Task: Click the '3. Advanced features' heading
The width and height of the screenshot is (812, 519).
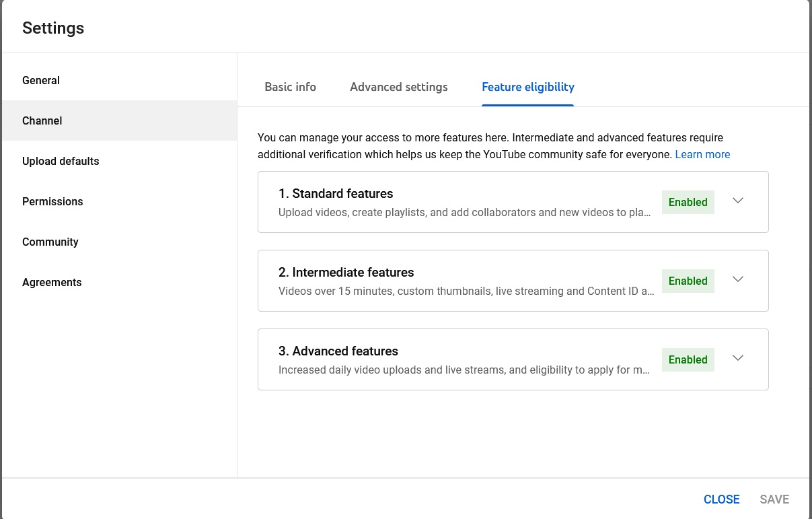Action: pyautogui.click(x=338, y=351)
